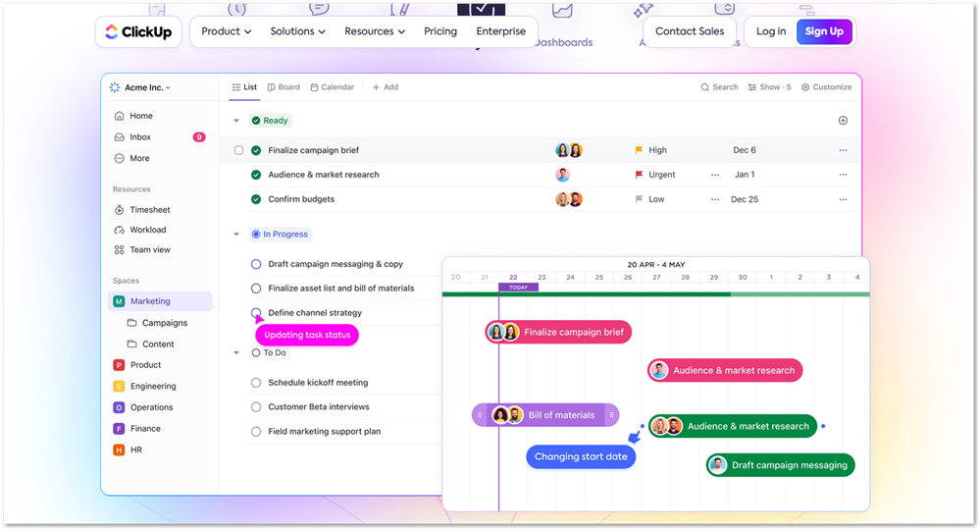This screenshot has height=530, width=980.
Task: Open the Show · 5 options
Action: [769, 87]
